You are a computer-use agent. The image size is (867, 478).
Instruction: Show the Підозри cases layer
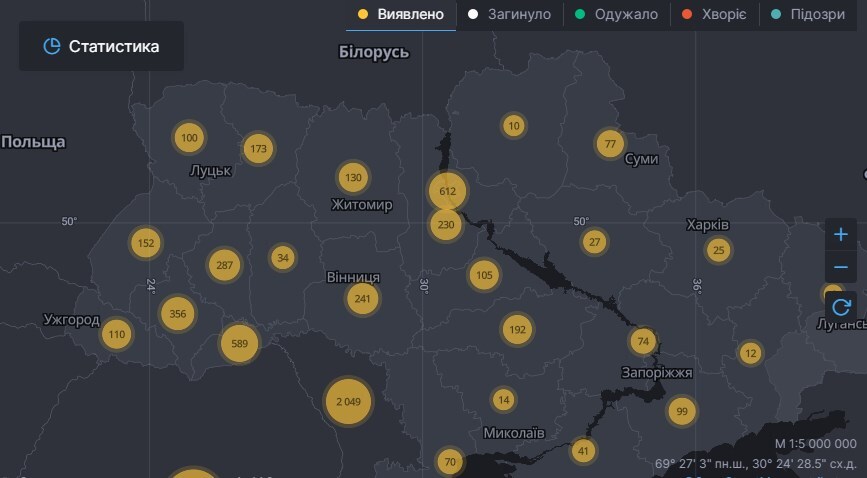pos(808,15)
